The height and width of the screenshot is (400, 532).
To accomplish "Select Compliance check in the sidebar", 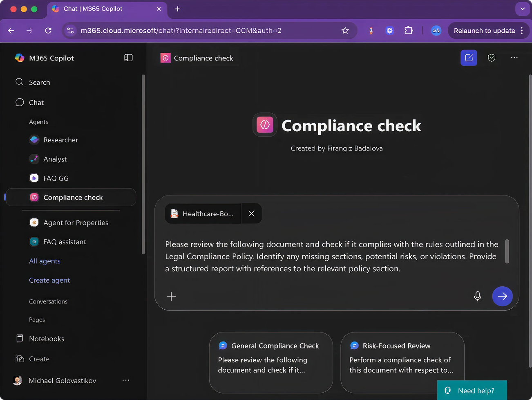I will tap(71, 197).
